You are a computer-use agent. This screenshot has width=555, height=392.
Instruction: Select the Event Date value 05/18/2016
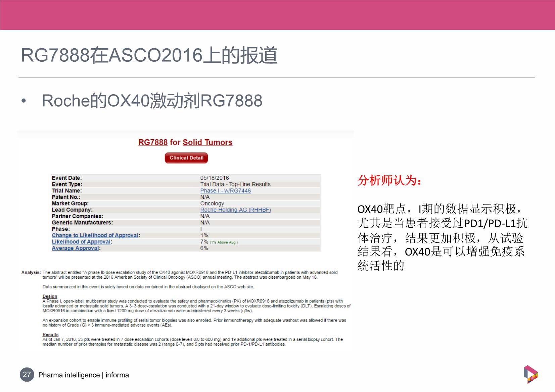point(215,178)
